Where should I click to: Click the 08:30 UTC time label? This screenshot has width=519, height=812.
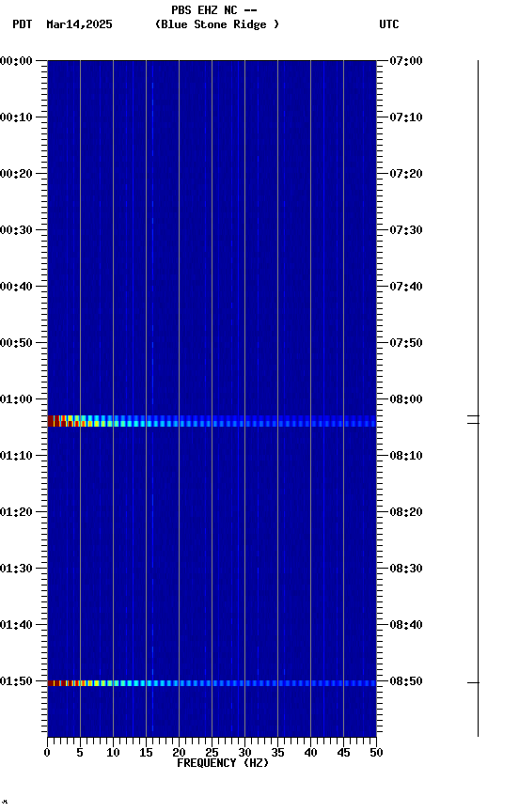[406, 569]
